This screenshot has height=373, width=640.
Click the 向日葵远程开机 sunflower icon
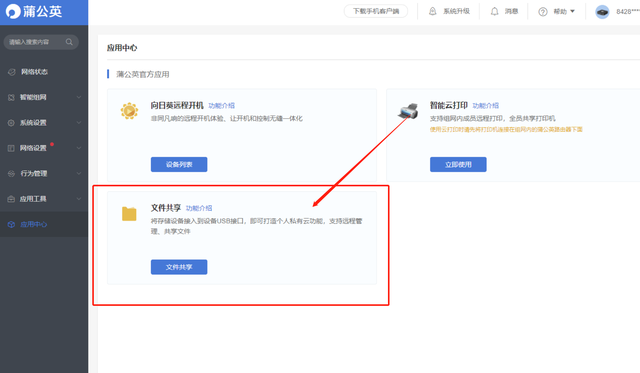[x=129, y=111]
